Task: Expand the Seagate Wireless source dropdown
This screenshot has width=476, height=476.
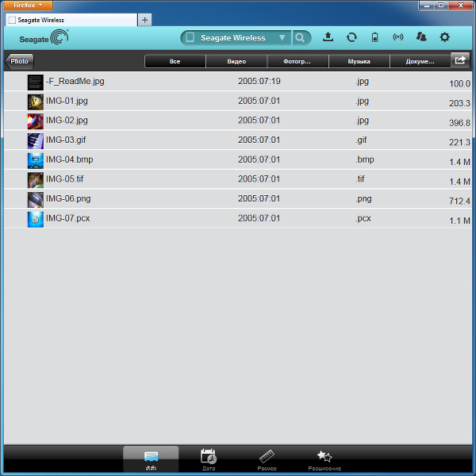Action: (282, 37)
